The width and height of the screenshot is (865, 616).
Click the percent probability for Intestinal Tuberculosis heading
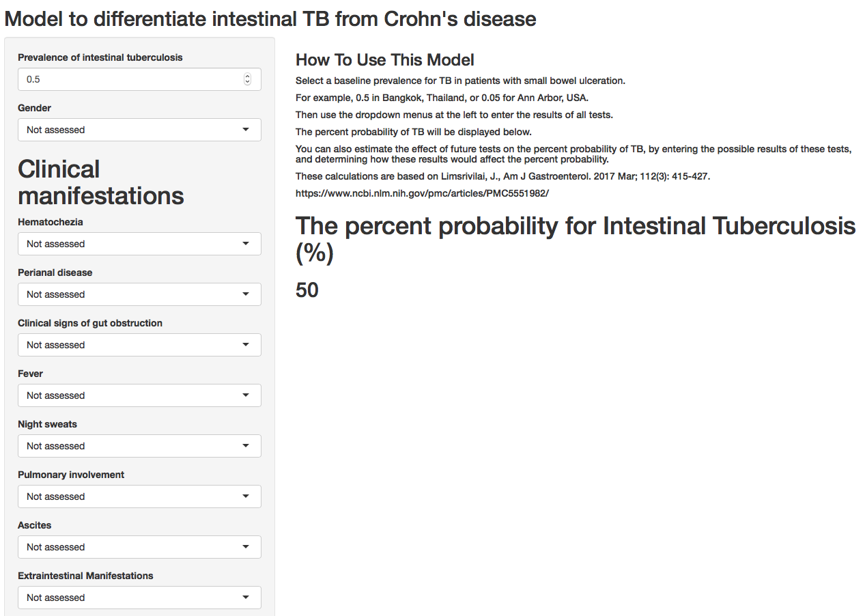coord(575,239)
